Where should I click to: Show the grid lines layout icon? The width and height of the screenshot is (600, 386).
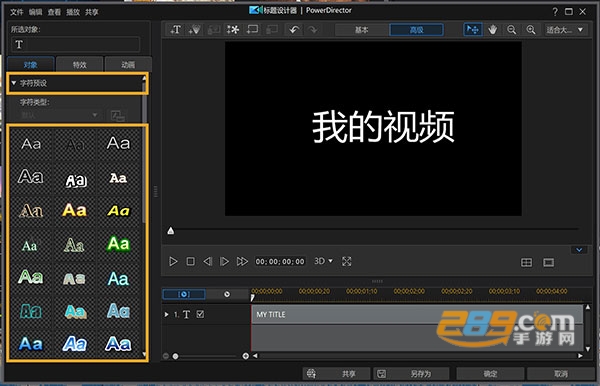527,262
